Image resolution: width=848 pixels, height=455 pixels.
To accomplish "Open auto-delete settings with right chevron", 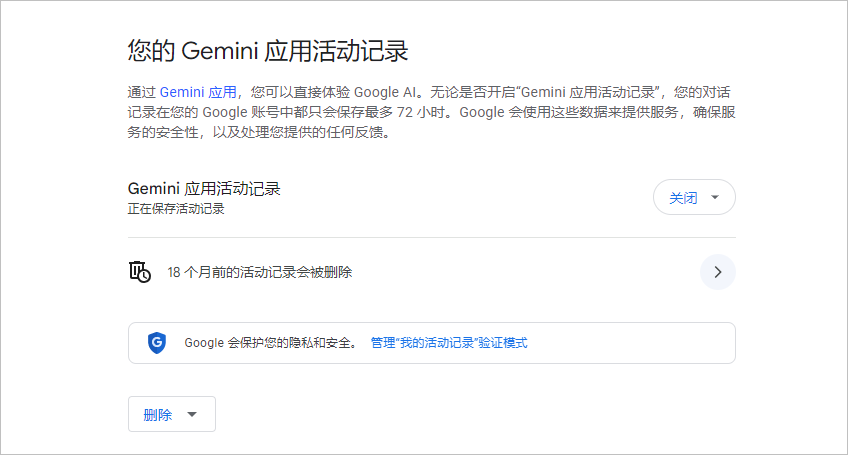I will tap(717, 272).
